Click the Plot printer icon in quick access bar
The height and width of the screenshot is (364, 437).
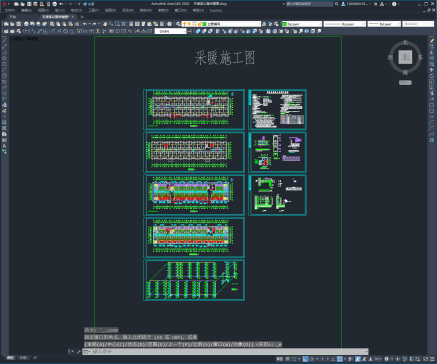(55, 4)
